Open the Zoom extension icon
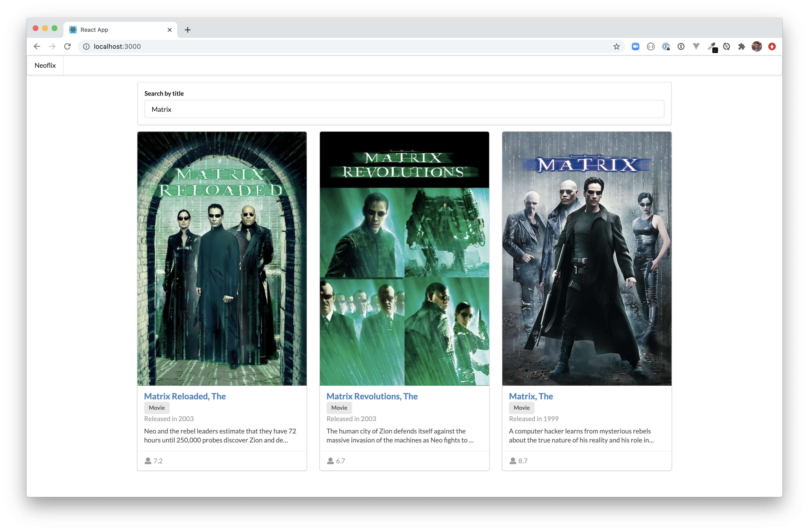The height and width of the screenshot is (532, 809). tap(635, 46)
